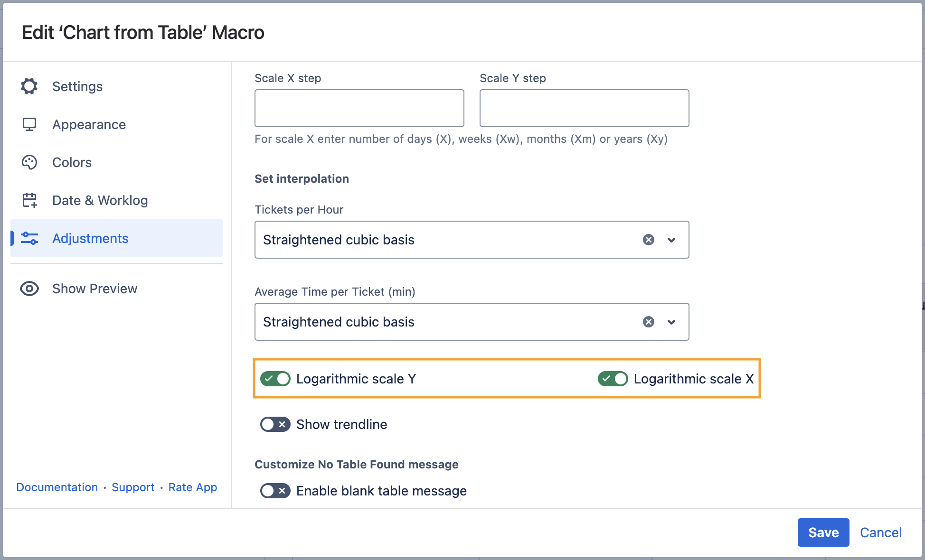Click the Settings gear icon

[29, 86]
